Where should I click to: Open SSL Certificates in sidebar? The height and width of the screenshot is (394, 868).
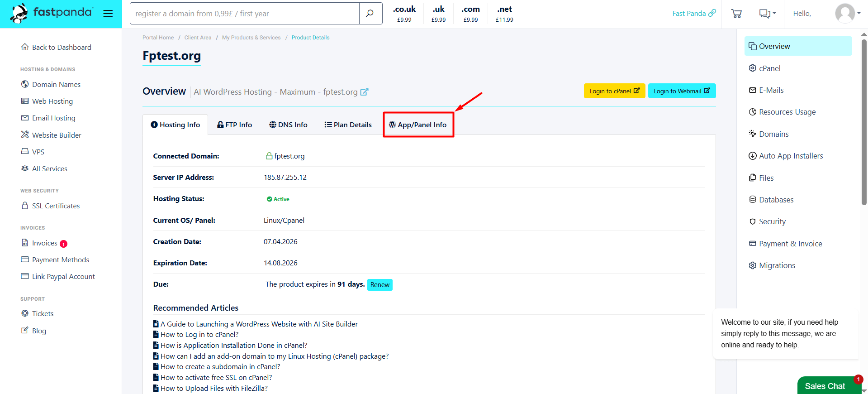[50, 206]
